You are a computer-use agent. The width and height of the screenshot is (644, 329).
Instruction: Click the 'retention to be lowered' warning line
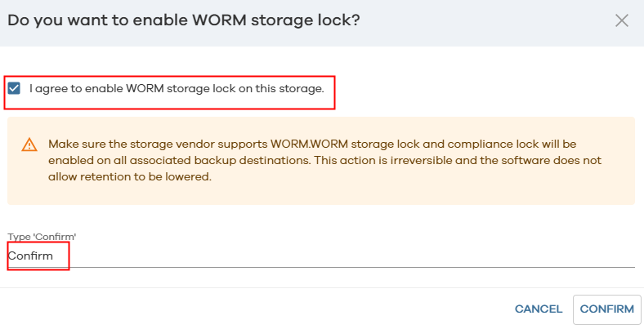coord(131,176)
